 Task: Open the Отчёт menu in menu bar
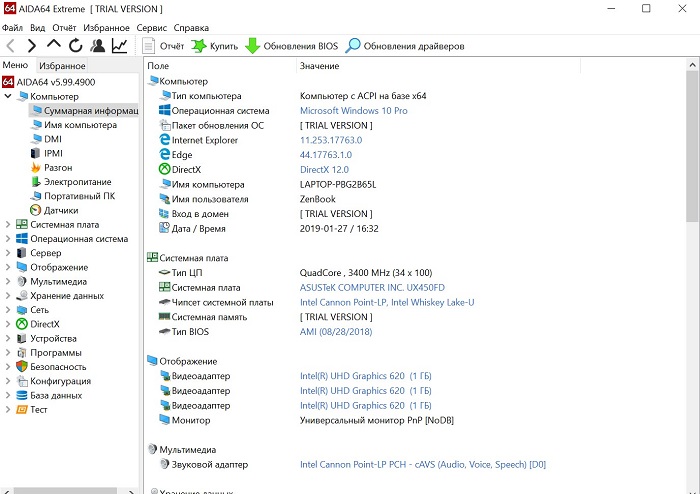pyautogui.click(x=64, y=28)
